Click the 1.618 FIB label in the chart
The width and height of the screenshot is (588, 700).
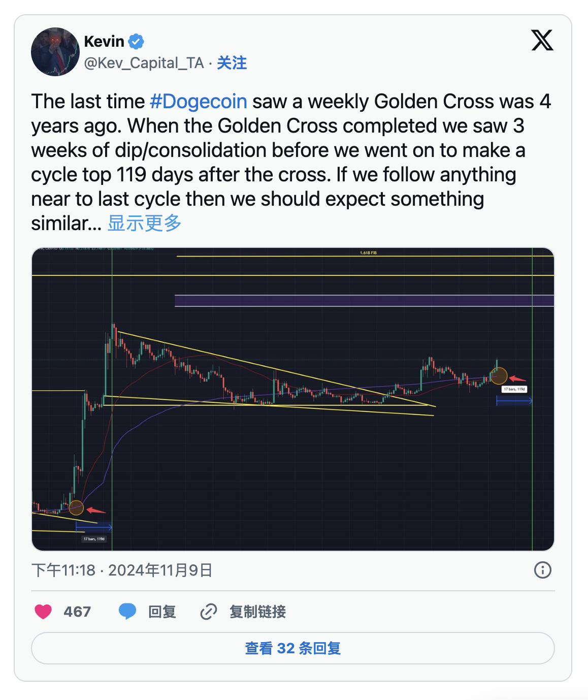click(368, 252)
